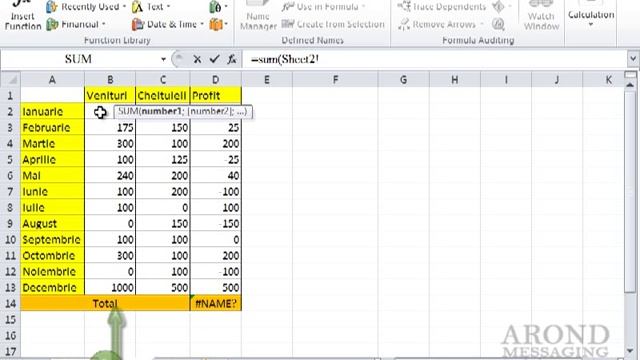
Task: Click Profit cell with value 40
Action: [x=216, y=176]
